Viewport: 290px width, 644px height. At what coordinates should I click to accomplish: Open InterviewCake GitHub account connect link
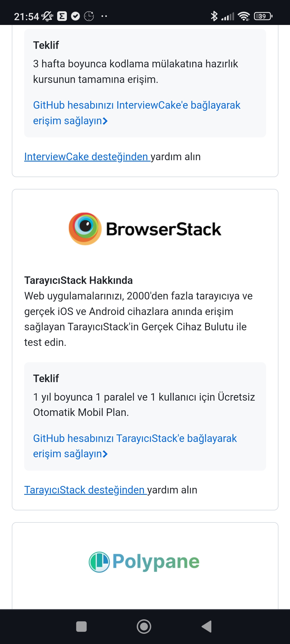[137, 113]
